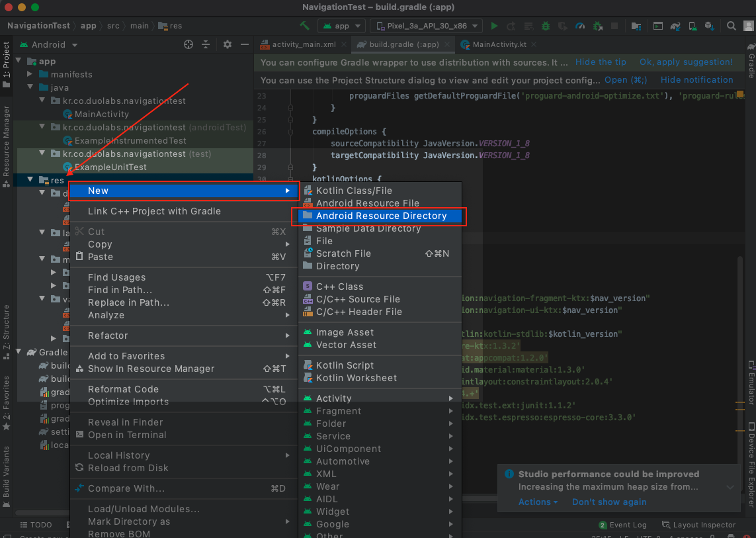Click Attach Debugger to Android Process icon
Viewport: 756px width, 538px height.
coord(597,26)
